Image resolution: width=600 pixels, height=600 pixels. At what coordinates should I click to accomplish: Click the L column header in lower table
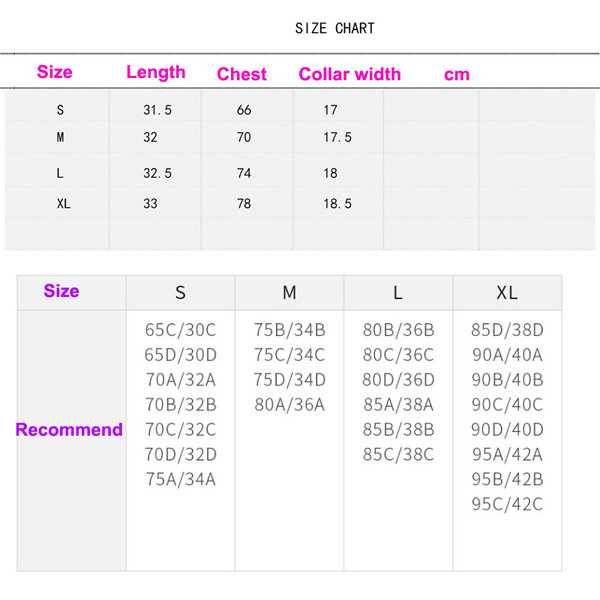398,293
